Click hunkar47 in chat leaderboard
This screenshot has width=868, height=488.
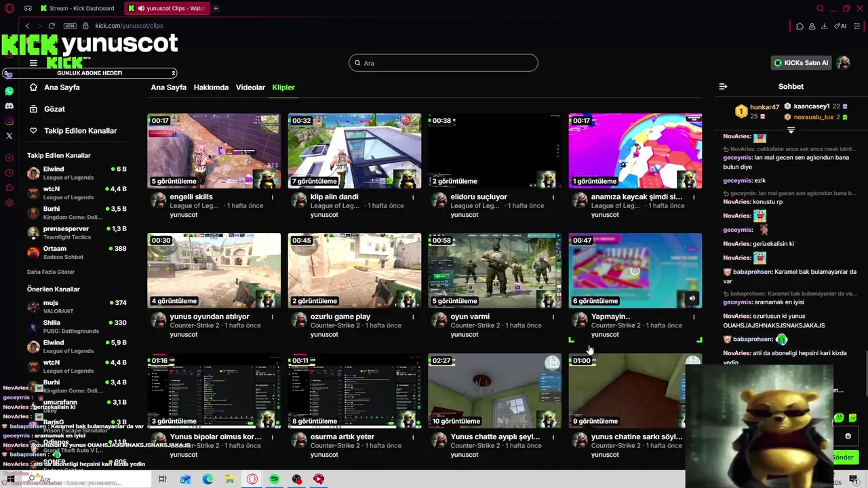point(764,107)
